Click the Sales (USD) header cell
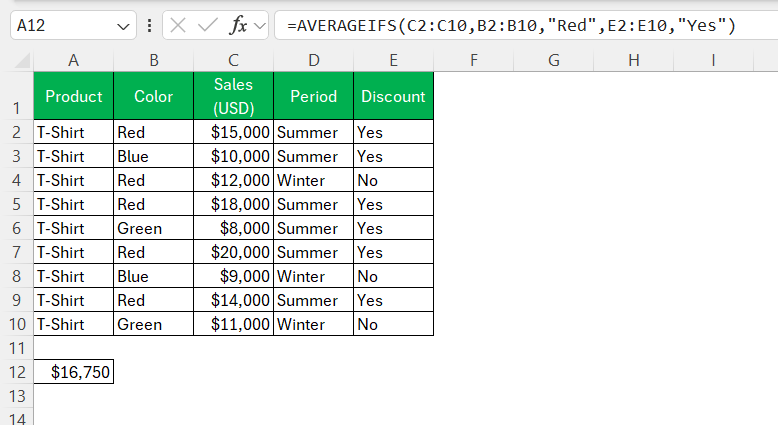This screenshot has width=778, height=425. (x=233, y=96)
